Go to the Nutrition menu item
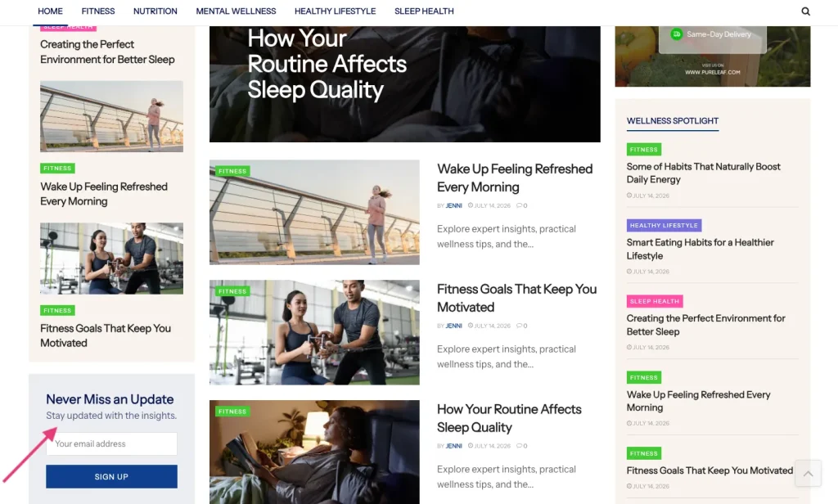 (x=155, y=11)
